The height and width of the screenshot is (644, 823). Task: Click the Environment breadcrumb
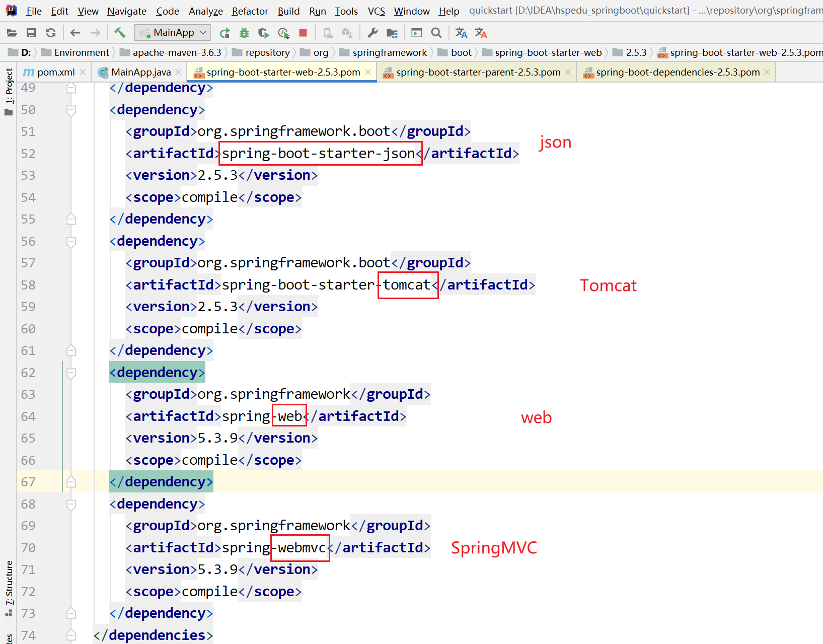(x=75, y=52)
